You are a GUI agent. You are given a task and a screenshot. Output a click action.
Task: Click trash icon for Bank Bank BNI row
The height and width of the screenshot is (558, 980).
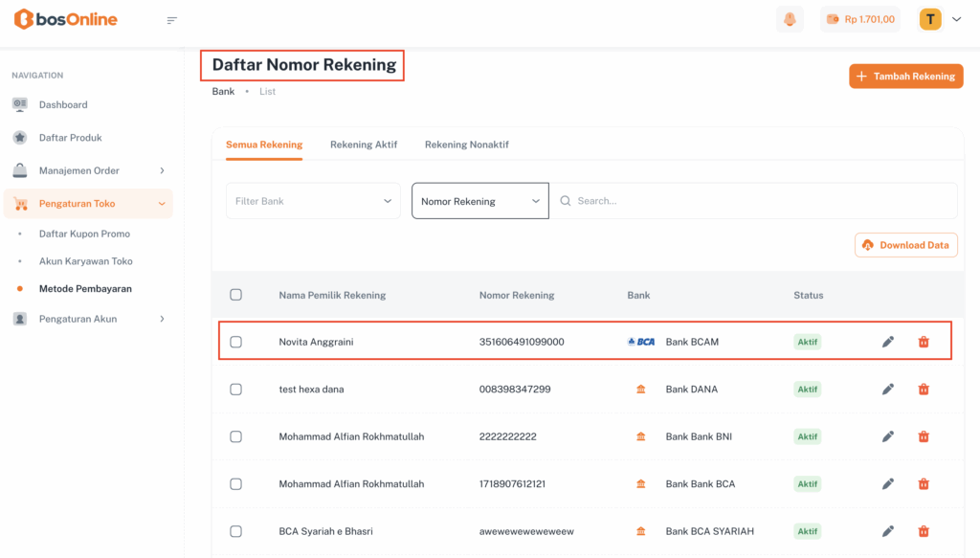(924, 436)
